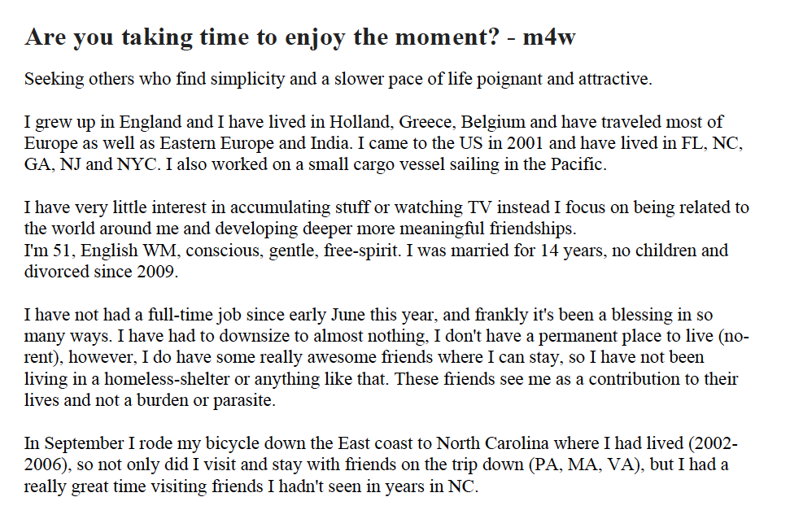
Task: Click the word "Pacific" in the paragraph
Action: tap(576, 165)
